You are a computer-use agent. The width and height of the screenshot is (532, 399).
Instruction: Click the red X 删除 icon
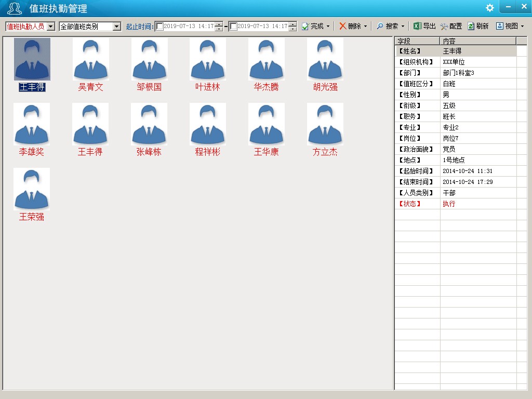pos(343,26)
